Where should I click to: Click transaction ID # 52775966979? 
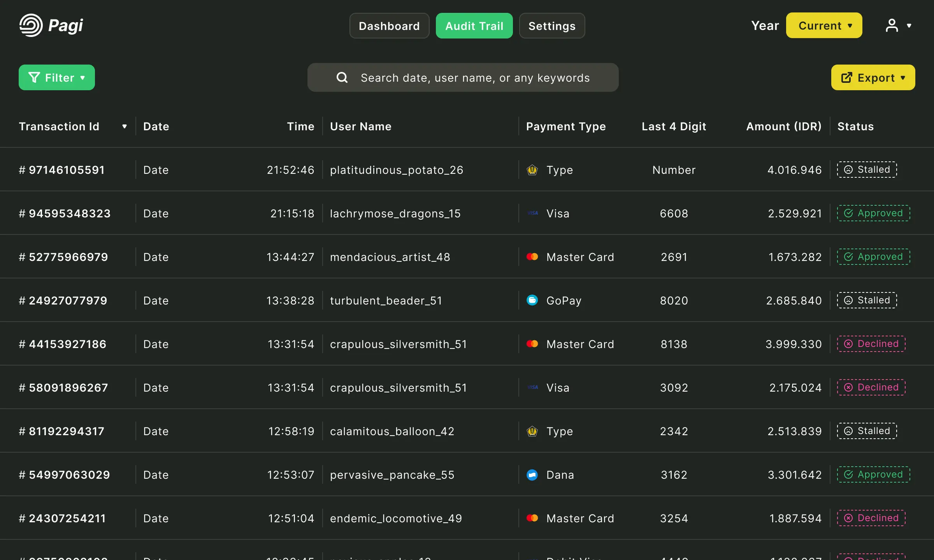click(x=63, y=257)
